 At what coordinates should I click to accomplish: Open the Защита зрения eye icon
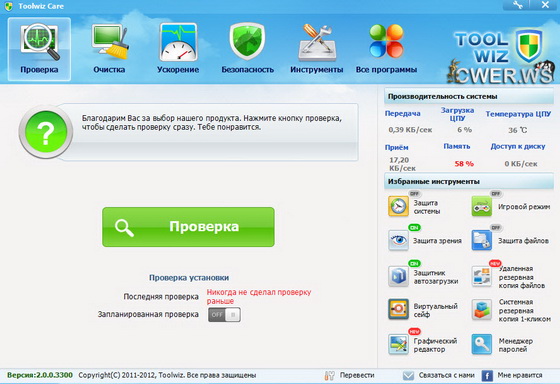[x=398, y=240]
